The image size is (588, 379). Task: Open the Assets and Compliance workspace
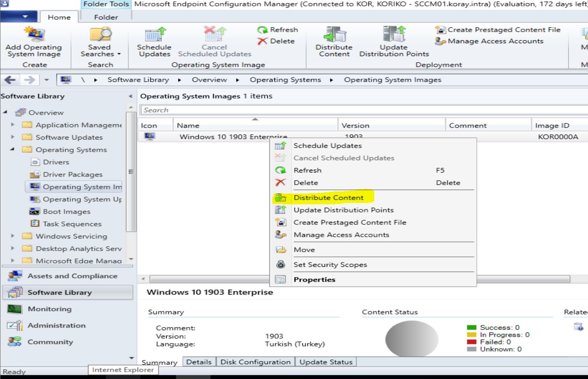coord(68,276)
